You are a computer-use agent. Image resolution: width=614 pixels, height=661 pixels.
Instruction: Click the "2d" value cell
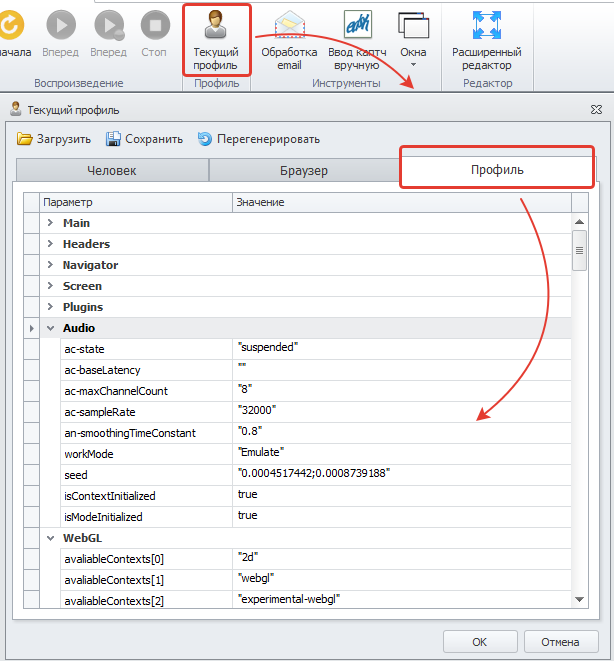tap(402, 559)
